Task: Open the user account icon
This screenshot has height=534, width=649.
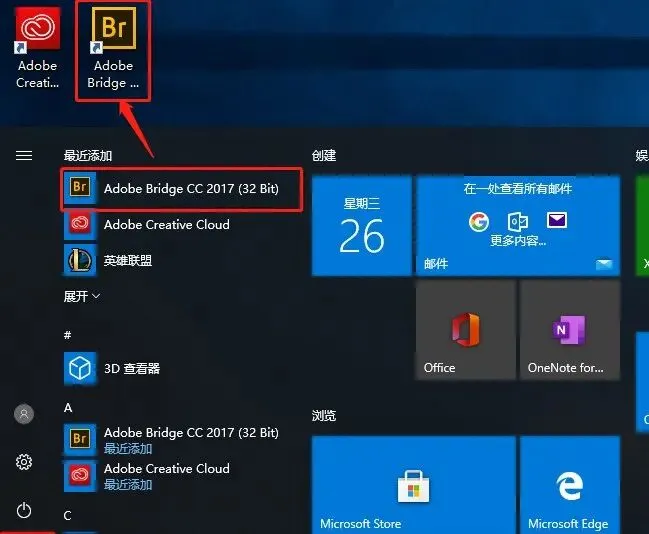Action: (24, 414)
